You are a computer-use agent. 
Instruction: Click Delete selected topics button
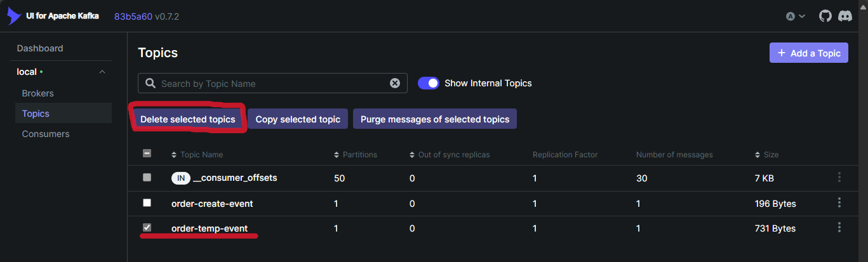(x=188, y=119)
